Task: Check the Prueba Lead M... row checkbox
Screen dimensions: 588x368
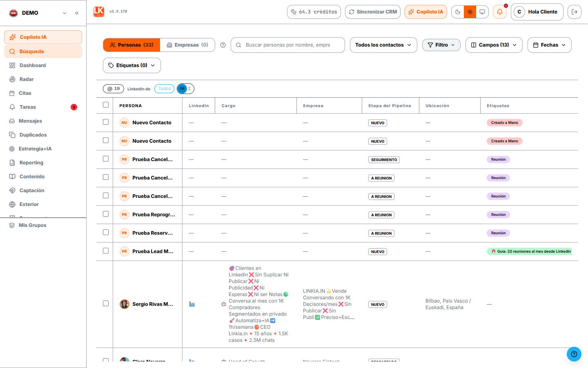Action: (x=106, y=251)
